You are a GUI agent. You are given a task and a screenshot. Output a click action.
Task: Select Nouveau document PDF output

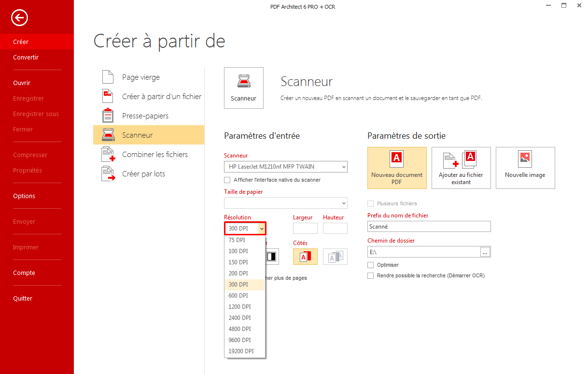[397, 168]
